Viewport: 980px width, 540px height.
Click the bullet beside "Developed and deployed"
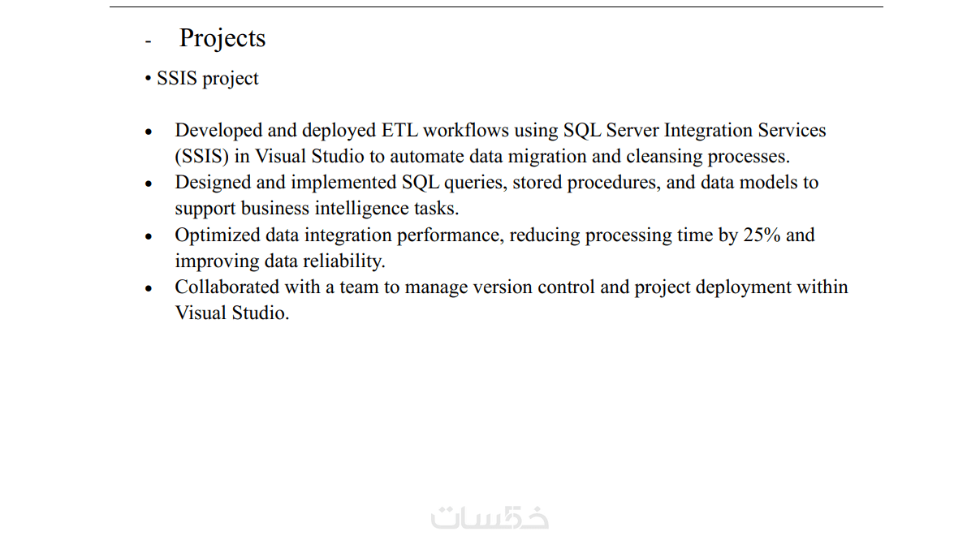click(149, 132)
